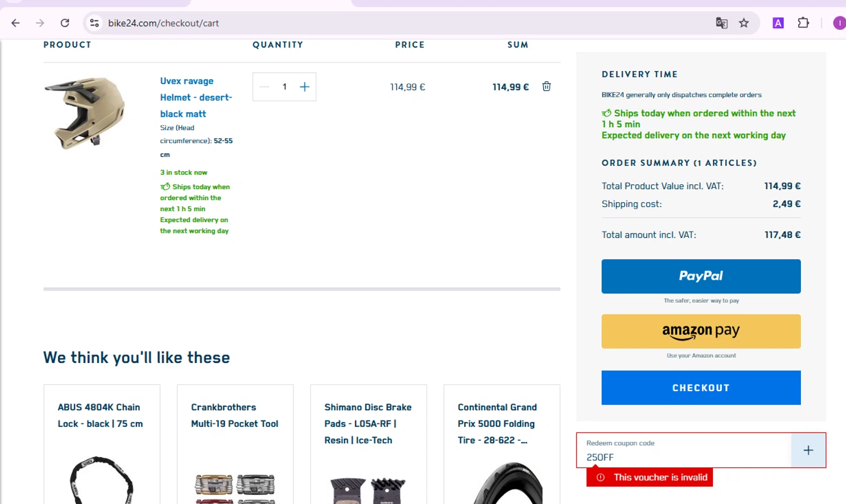Pay with the amazon pay button

pyautogui.click(x=701, y=331)
